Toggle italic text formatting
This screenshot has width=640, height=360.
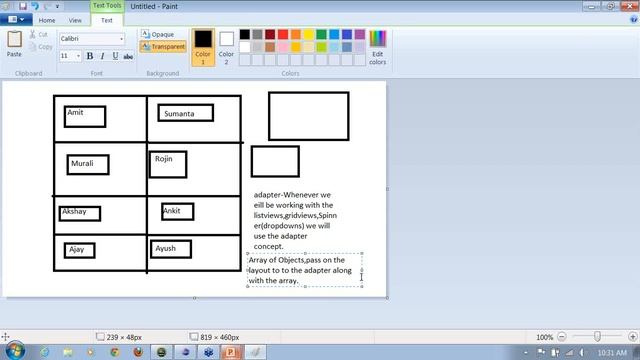click(102, 56)
